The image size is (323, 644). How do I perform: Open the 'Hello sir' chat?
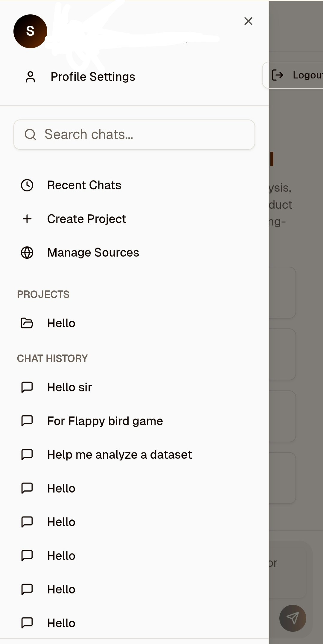pyautogui.click(x=69, y=387)
